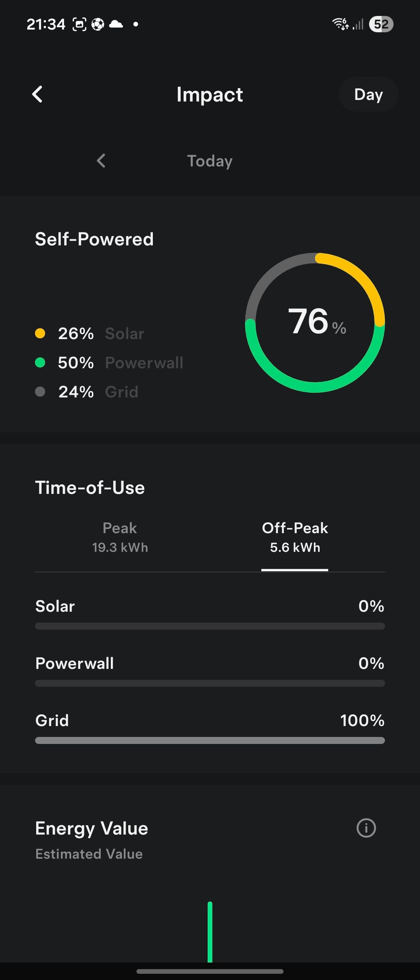420x980 pixels.
Task: Tap the Today date label
Action: click(x=210, y=161)
